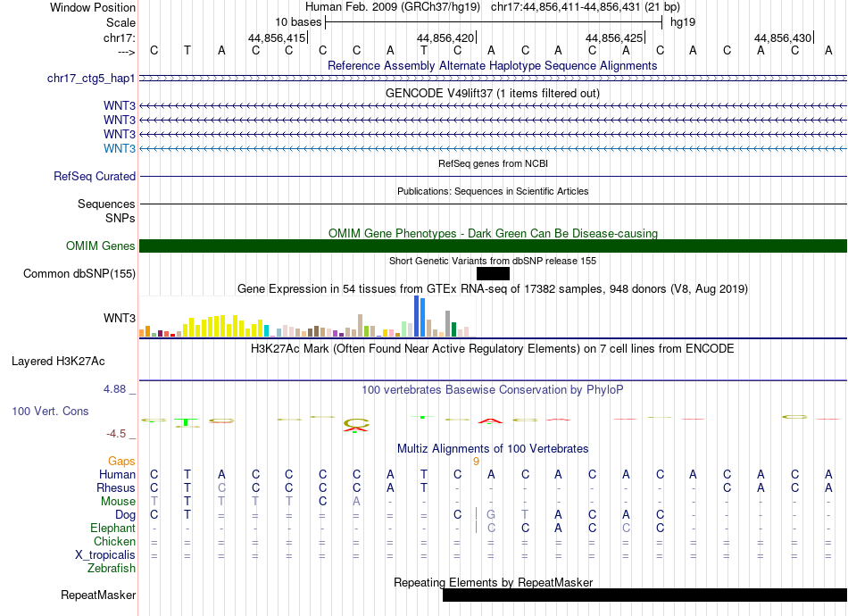Open the GENCODE V49lift37 track title

tap(492, 94)
